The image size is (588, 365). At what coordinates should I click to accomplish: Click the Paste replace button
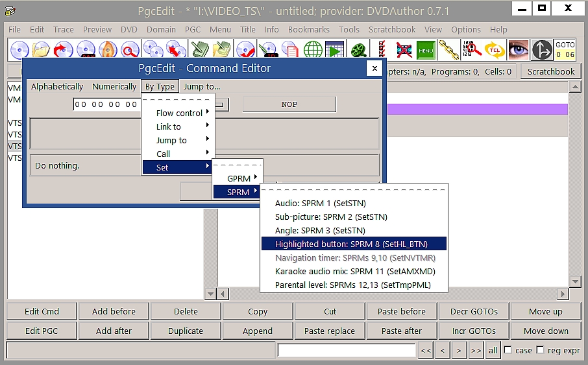tap(329, 331)
